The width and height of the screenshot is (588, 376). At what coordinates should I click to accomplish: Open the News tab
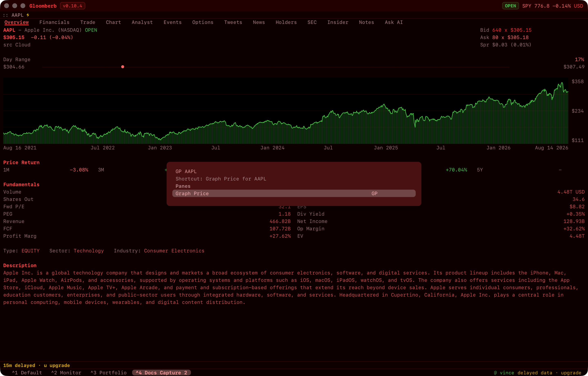point(259,22)
